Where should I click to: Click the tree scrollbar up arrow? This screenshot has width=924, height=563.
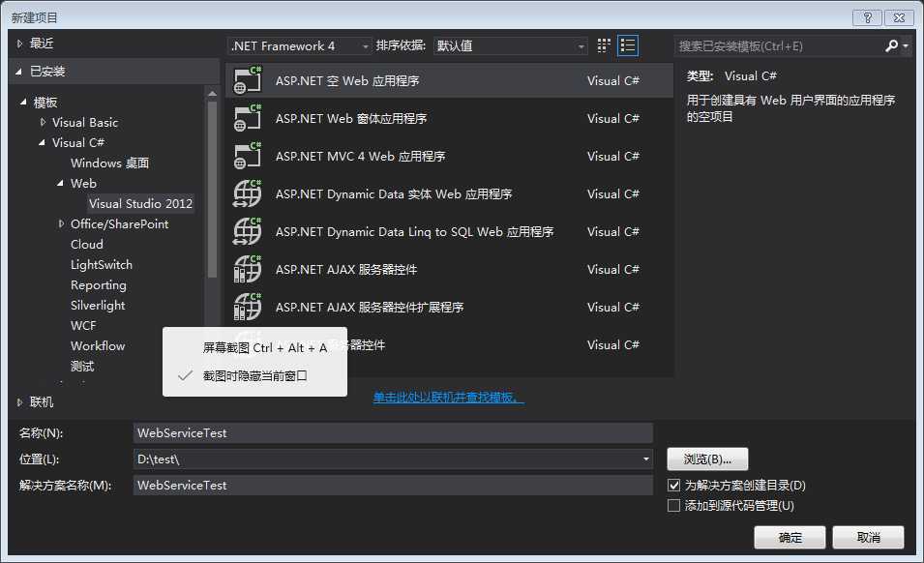tap(212, 93)
